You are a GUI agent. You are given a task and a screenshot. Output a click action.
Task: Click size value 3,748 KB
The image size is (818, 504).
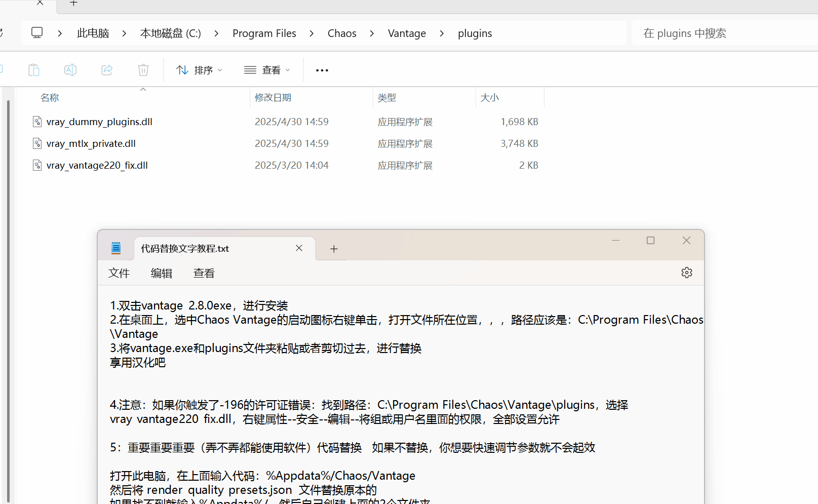click(x=519, y=143)
